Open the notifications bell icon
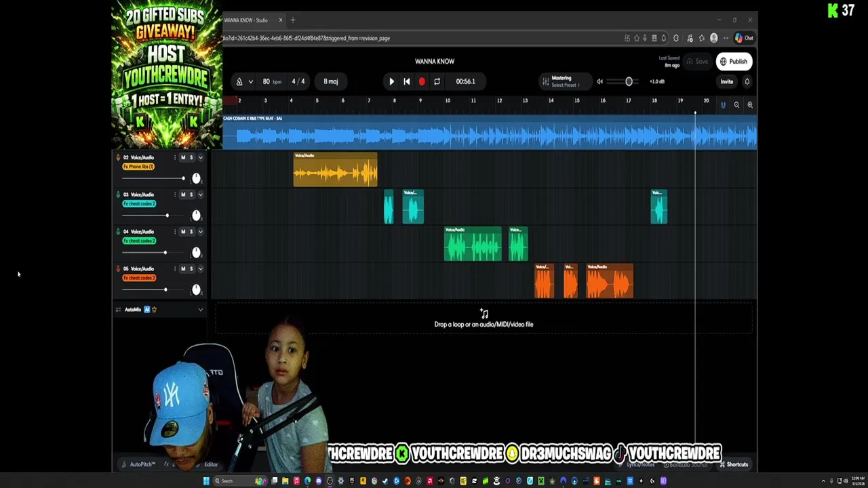 pos(747,81)
